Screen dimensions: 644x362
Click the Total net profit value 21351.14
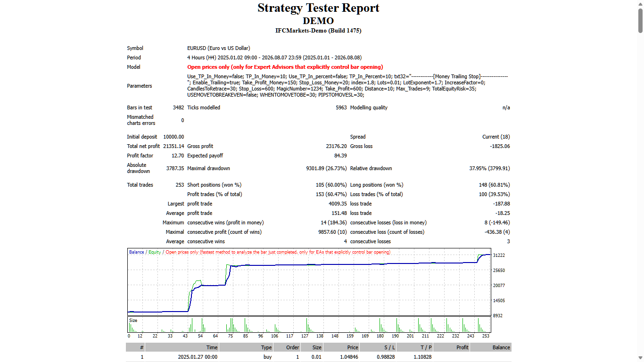[x=173, y=146]
